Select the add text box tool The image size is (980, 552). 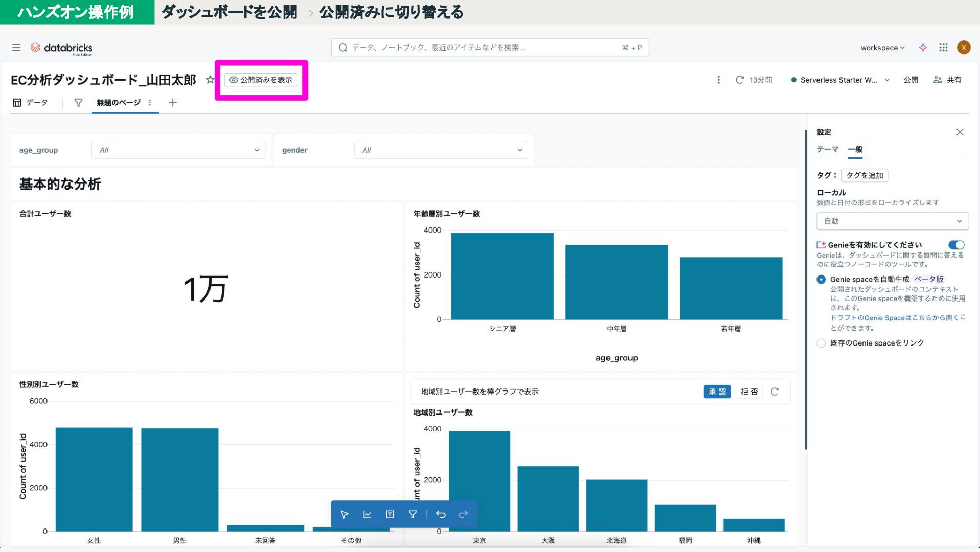point(390,514)
